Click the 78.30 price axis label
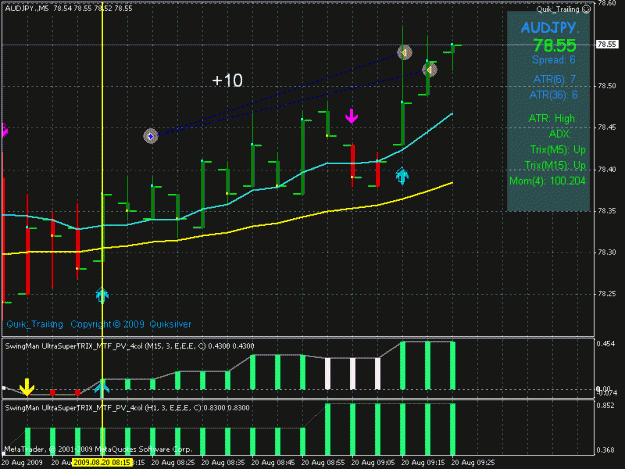Screen dimensions: 625x469 click(607, 252)
